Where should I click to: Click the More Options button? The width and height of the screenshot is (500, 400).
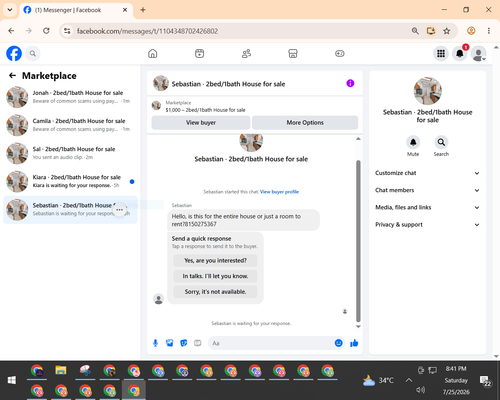click(x=305, y=123)
